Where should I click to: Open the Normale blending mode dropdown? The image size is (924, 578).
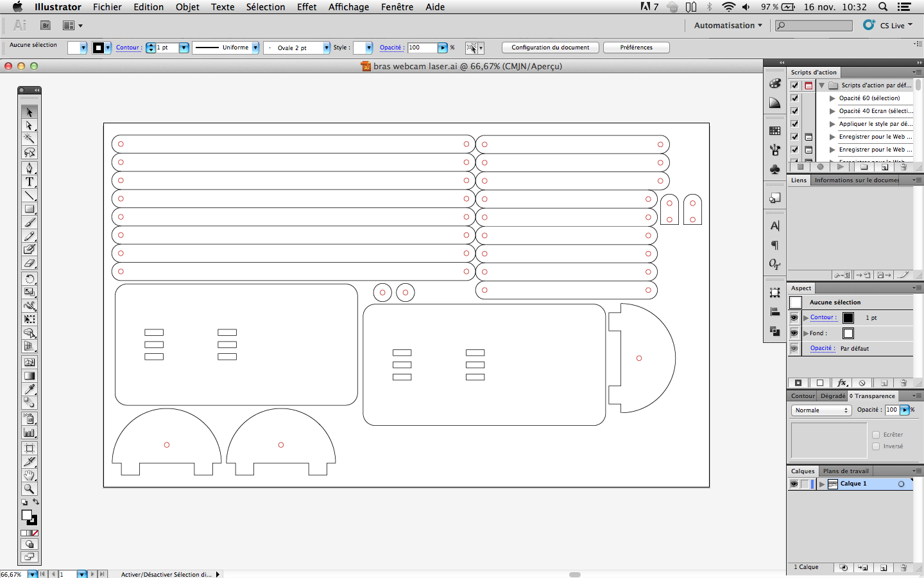pos(821,410)
